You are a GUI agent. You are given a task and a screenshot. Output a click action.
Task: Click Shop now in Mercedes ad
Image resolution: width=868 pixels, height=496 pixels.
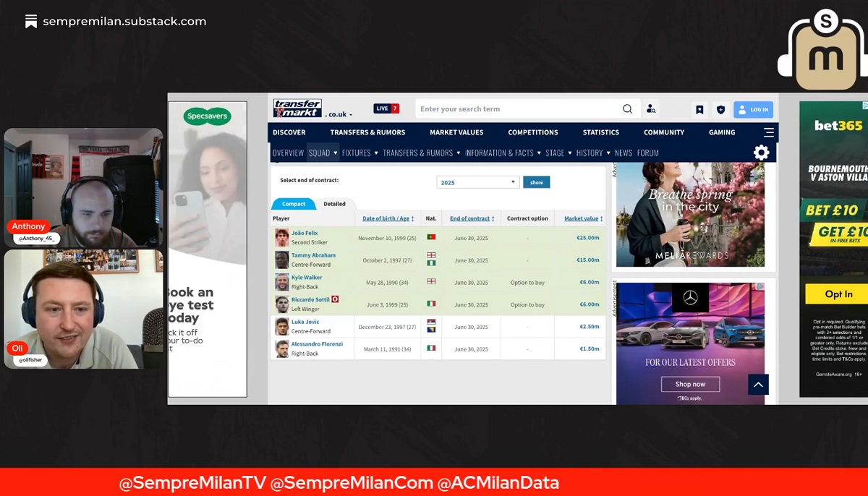click(690, 384)
